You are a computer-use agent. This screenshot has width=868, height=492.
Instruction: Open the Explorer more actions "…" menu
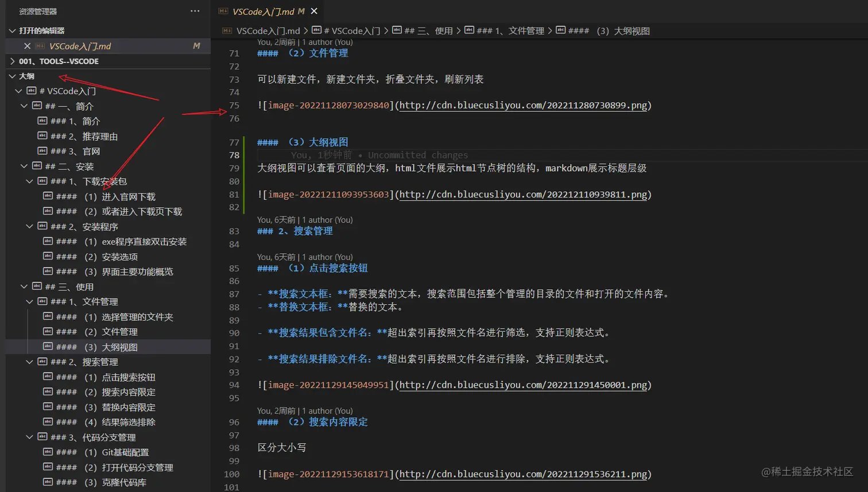click(x=195, y=10)
